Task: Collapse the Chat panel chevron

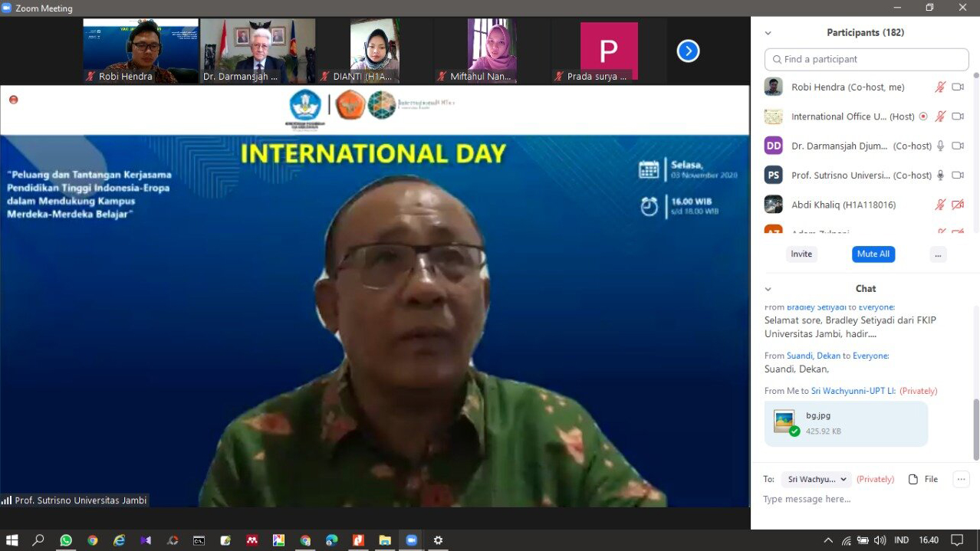Action: [x=768, y=289]
